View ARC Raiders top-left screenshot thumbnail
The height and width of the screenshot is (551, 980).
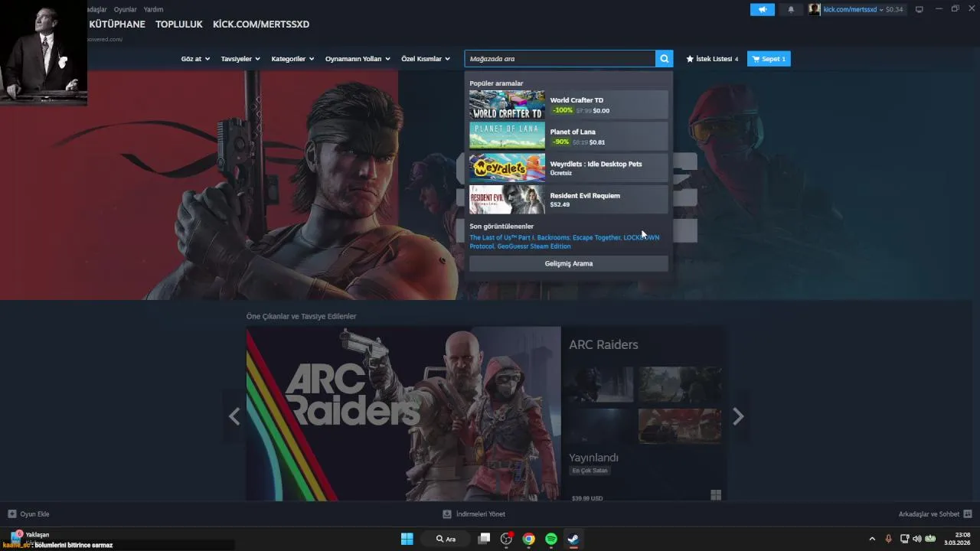601,384
